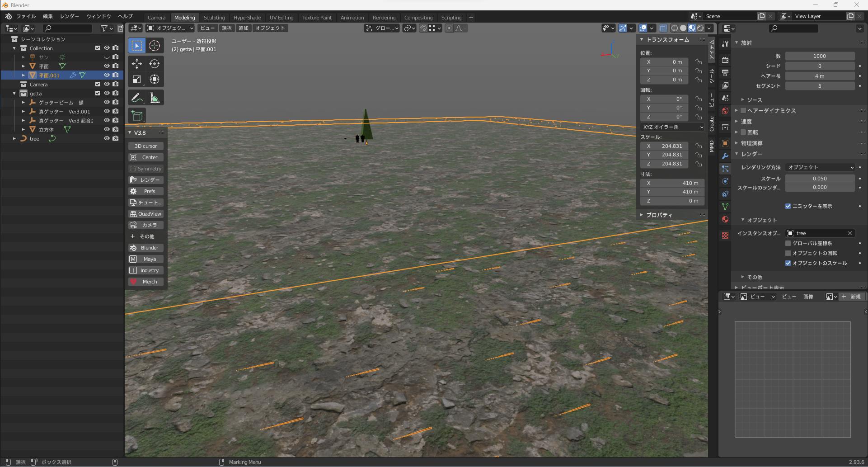Click the Maya keymap button

point(145,259)
